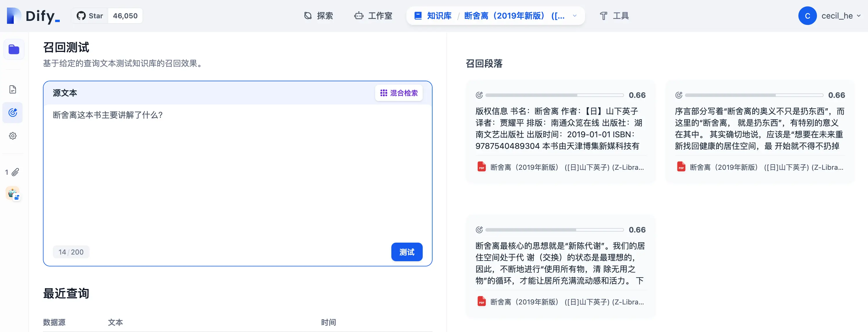The image size is (868, 332).
Task: Click the linked apps paperclip icon
Action: 15,172
